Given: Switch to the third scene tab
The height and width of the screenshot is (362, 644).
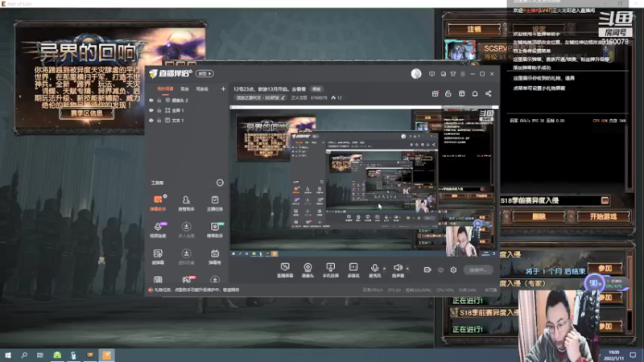Looking at the screenshot, I should [x=202, y=88].
